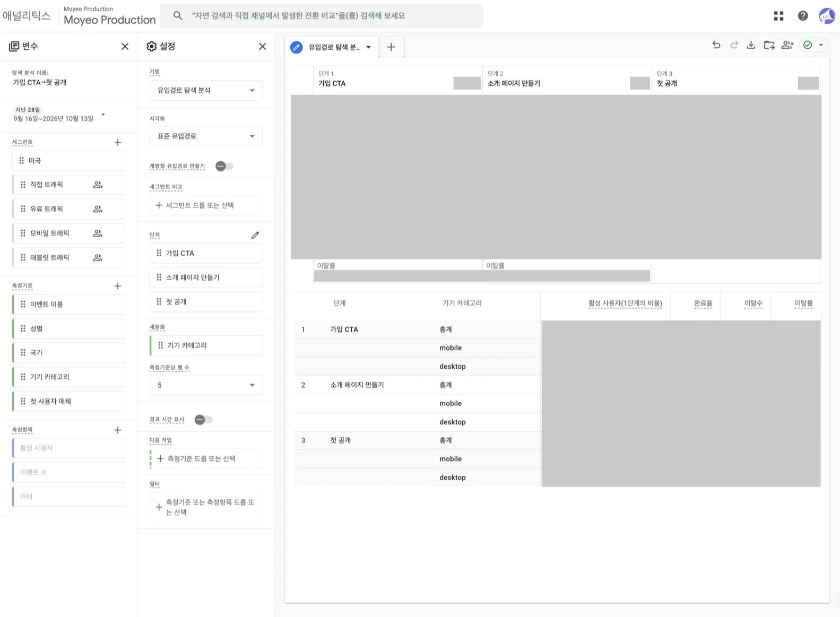Click the green check status icon
The height and width of the screenshot is (617, 840).
(x=808, y=45)
